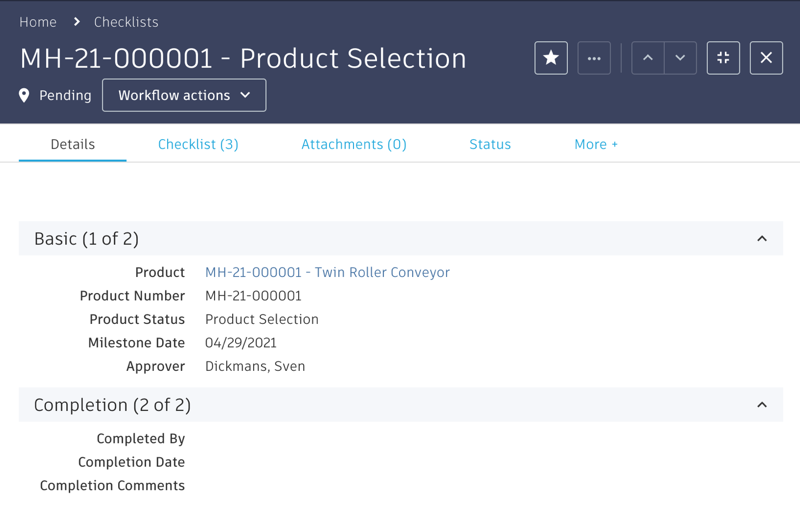Click the star bookmark icon
Viewport: 800px width, 507px height.
[551, 58]
